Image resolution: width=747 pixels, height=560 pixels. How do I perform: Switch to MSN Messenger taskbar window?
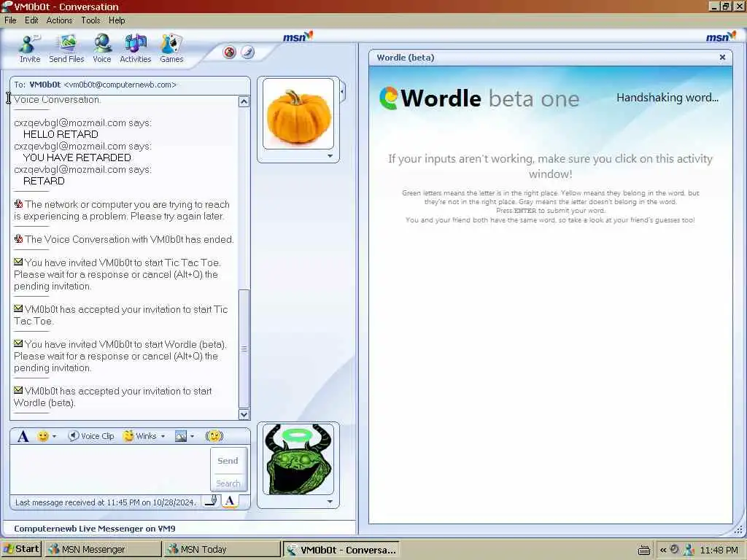tap(103, 550)
